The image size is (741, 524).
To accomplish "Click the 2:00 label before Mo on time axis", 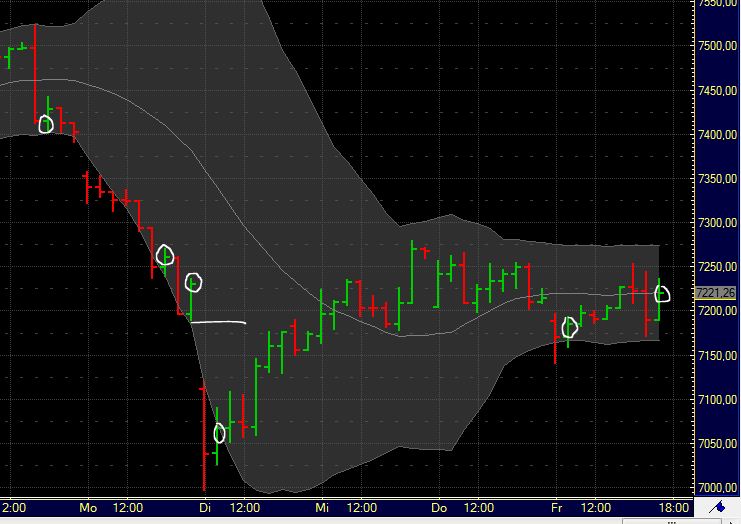I will pyautogui.click(x=14, y=508).
